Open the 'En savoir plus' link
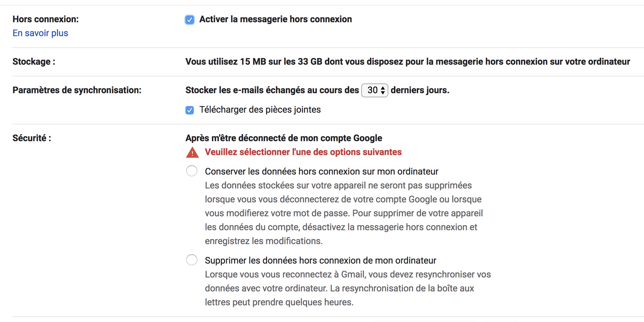 [40, 33]
